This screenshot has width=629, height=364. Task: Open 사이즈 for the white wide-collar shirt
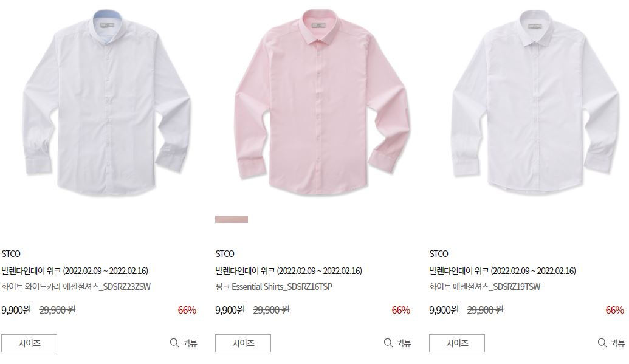[x=29, y=343]
